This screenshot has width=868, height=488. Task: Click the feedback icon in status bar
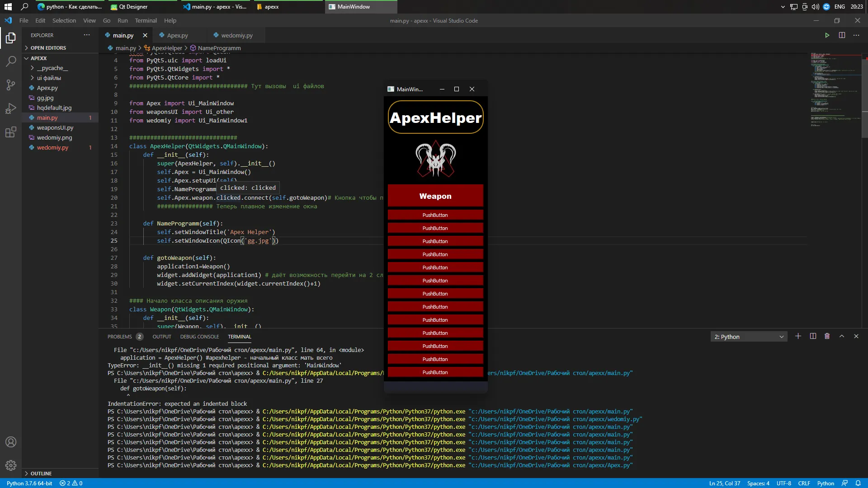click(844, 483)
